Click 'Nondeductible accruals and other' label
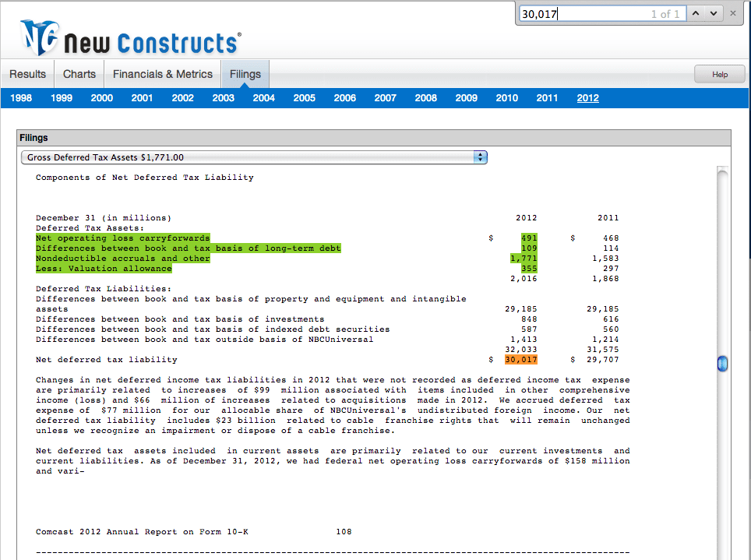Image resolution: width=751 pixels, height=560 pixels. coord(122,259)
